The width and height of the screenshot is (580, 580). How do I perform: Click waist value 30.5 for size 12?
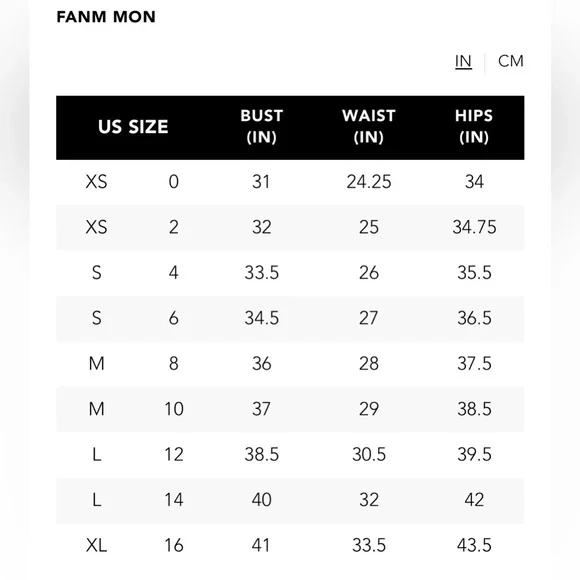click(x=369, y=455)
